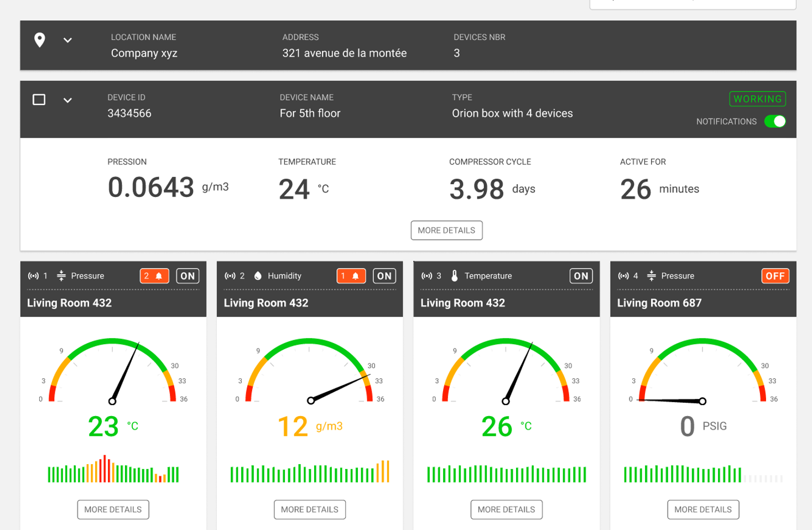The height and width of the screenshot is (530, 812).
Task: Click the signal icon beside sensor number 1
Action: tap(32, 276)
